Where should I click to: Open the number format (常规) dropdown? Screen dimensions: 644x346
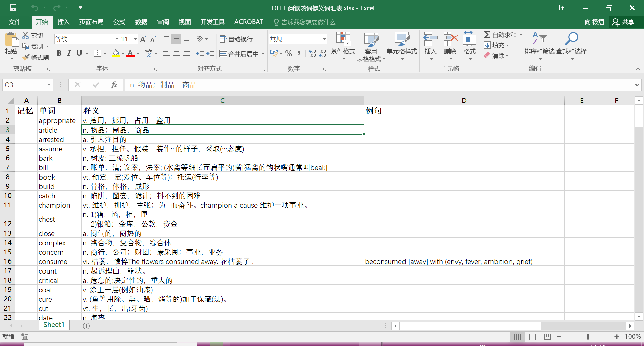(324, 39)
